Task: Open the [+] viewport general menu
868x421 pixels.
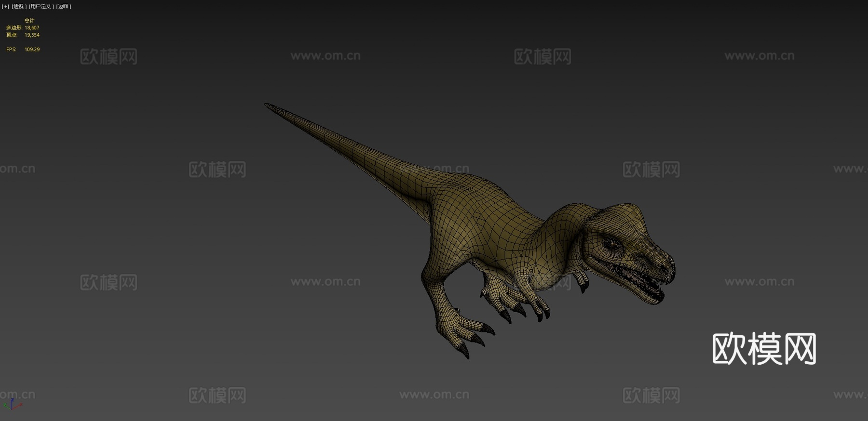Action: click(6, 6)
